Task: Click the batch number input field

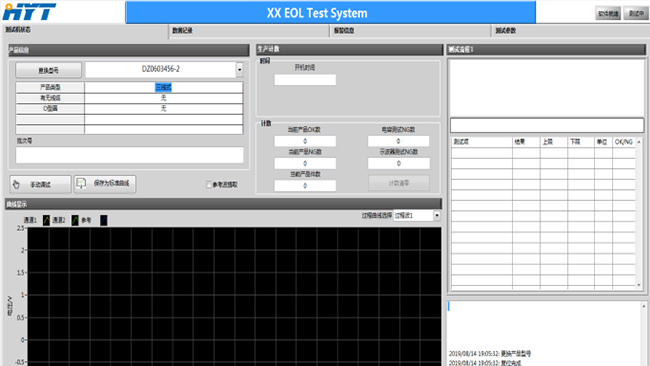Action: coord(129,155)
